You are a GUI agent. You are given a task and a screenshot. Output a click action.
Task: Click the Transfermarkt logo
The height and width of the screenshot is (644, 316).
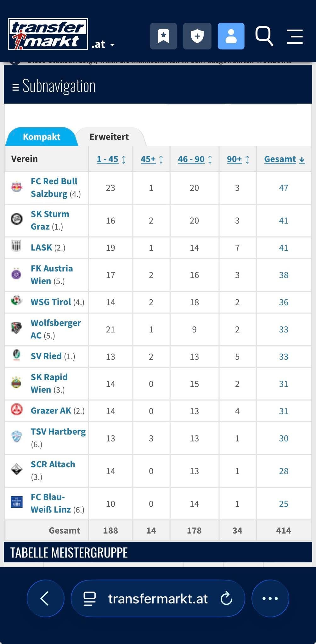(48, 34)
